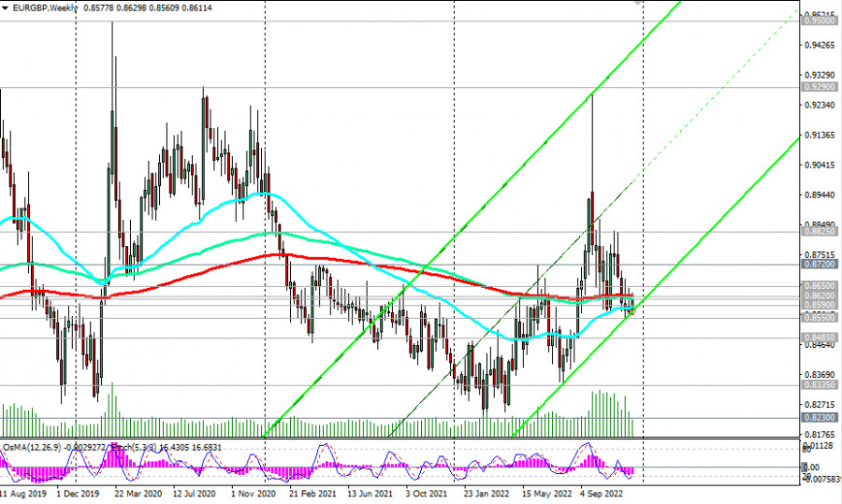Select the "0.86500" price level tag
The image size is (842, 504).
820,286
